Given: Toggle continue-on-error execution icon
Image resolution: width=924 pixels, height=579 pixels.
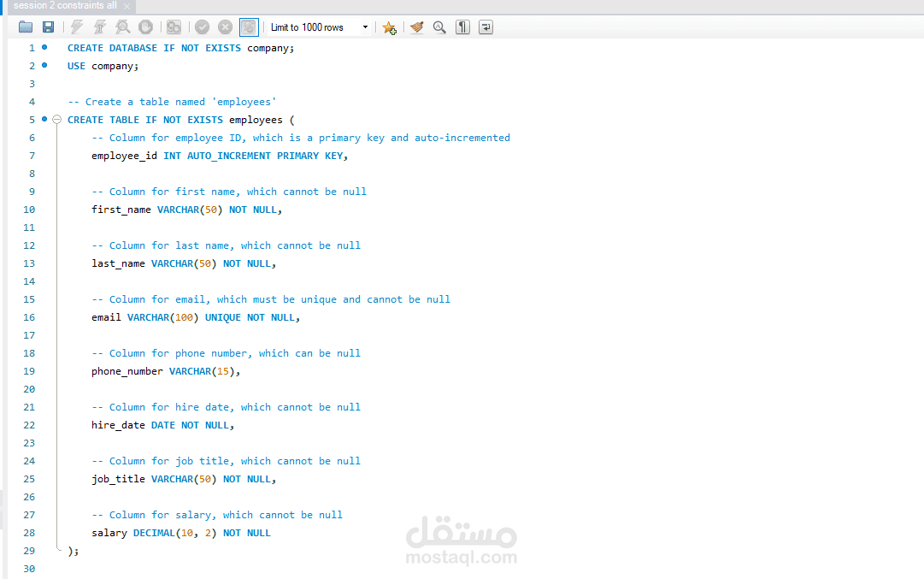Looking at the screenshot, I should click(174, 27).
